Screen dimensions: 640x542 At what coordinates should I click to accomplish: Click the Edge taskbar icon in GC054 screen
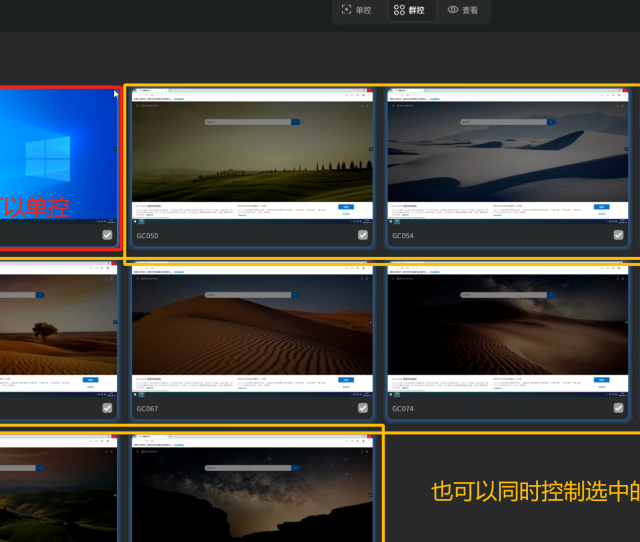point(397,222)
